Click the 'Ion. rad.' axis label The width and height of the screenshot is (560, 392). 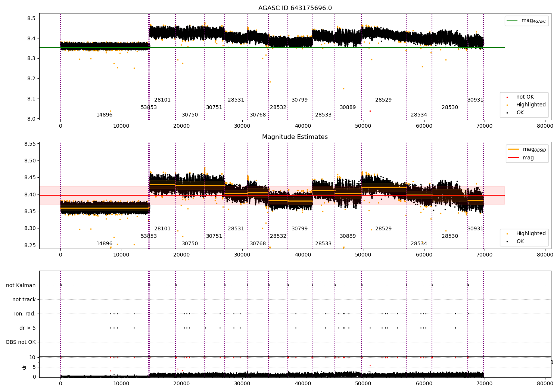pos(25,314)
